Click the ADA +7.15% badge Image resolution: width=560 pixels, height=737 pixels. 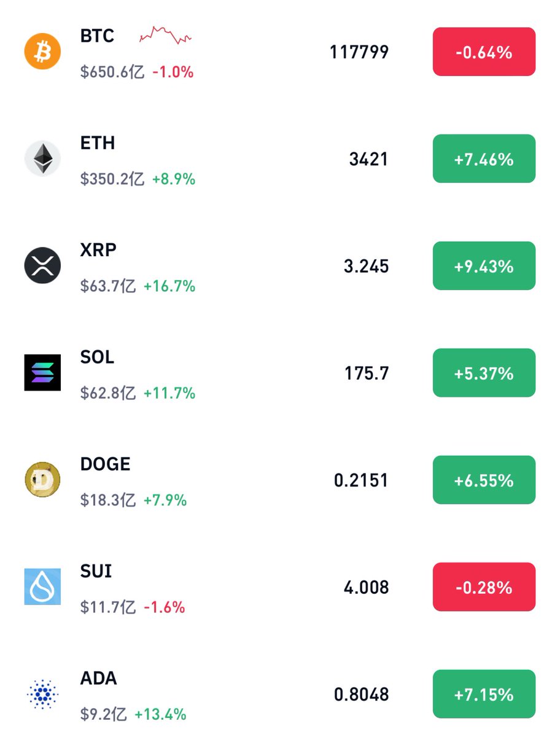[484, 694]
